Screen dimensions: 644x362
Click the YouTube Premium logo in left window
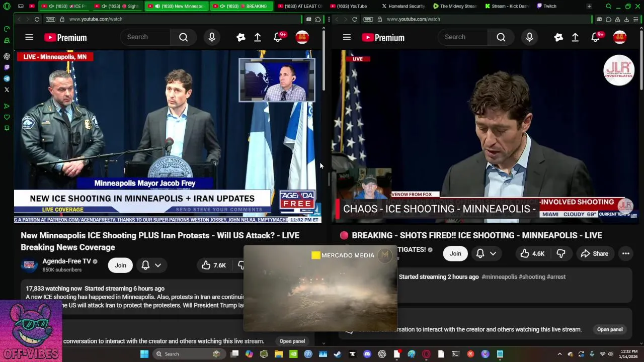click(x=65, y=37)
